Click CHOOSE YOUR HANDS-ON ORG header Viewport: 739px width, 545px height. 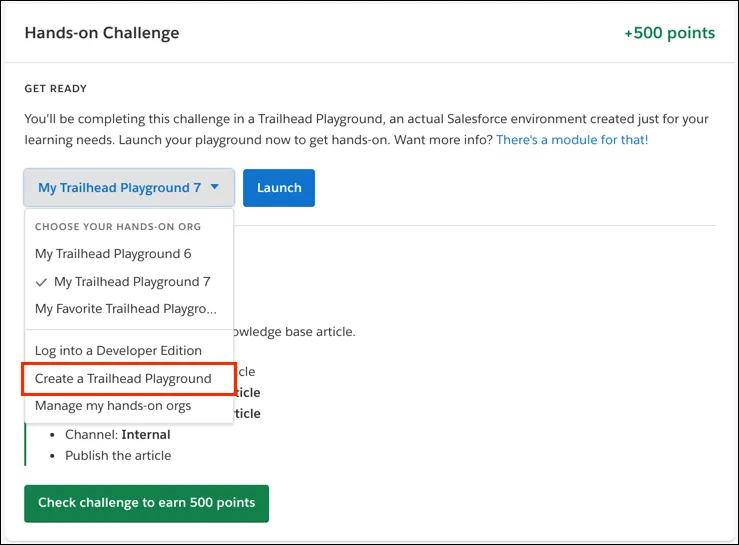pyautogui.click(x=118, y=227)
